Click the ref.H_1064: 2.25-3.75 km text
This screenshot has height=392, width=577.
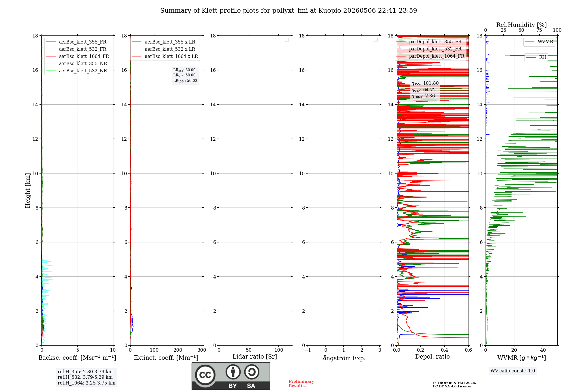[87, 383]
